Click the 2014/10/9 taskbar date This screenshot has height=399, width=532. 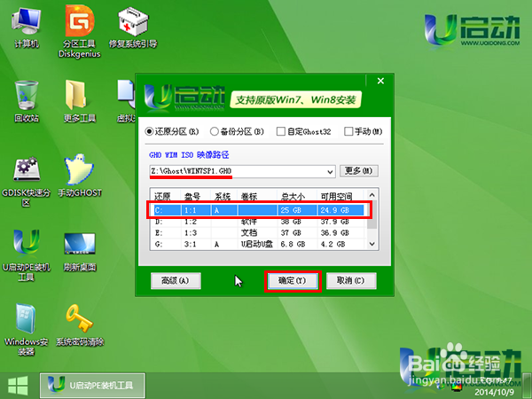(494, 392)
